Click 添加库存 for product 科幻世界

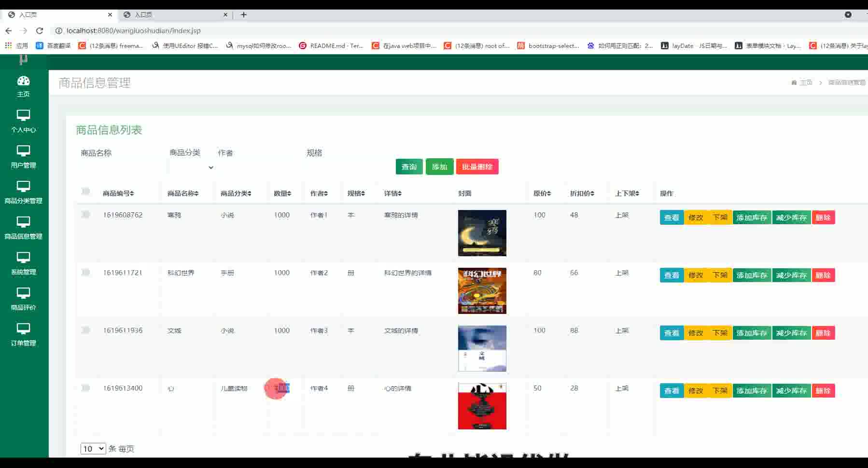pyautogui.click(x=752, y=275)
